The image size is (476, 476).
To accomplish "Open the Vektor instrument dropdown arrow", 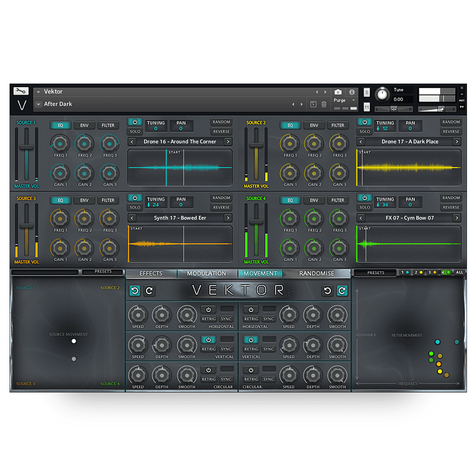I will (x=39, y=92).
